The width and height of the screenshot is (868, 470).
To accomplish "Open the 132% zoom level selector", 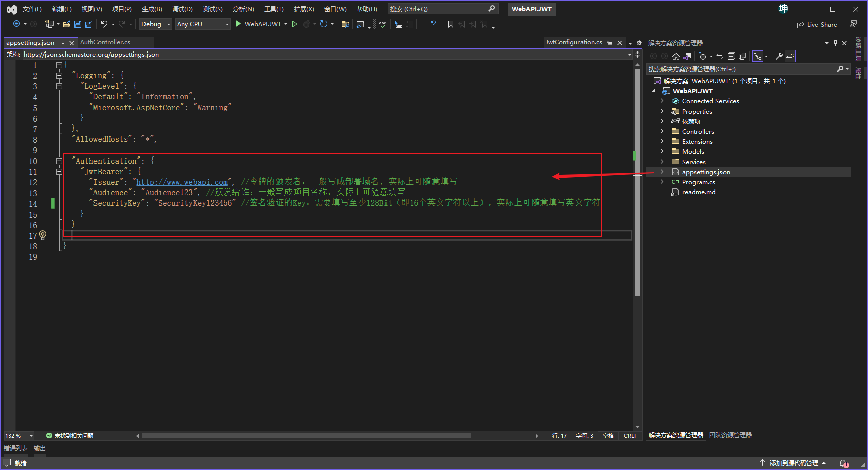I will click(x=18, y=435).
